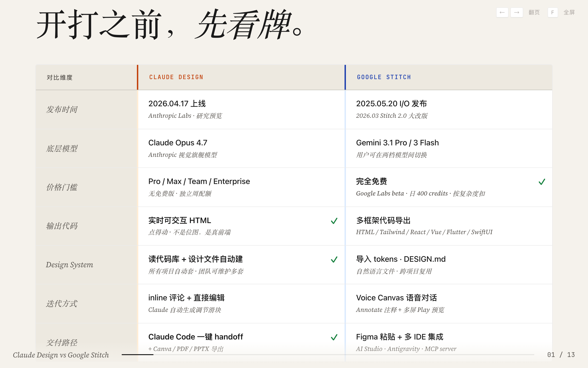588x368 pixels.
Task: Click the 多框架代码导出 cell text
Action: point(383,220)
